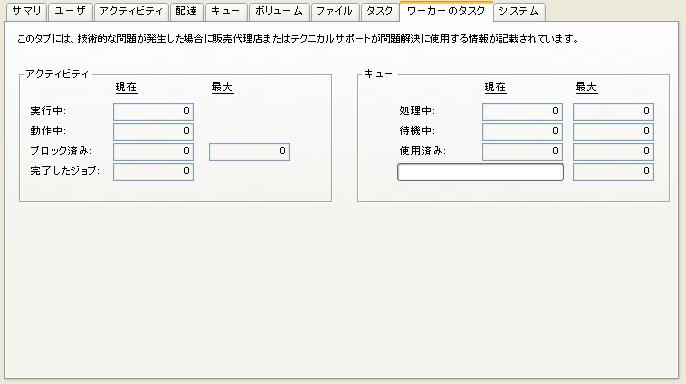Click the wide empty field in キュー group
Screen dimensions: 686x384
click(480, 172)
